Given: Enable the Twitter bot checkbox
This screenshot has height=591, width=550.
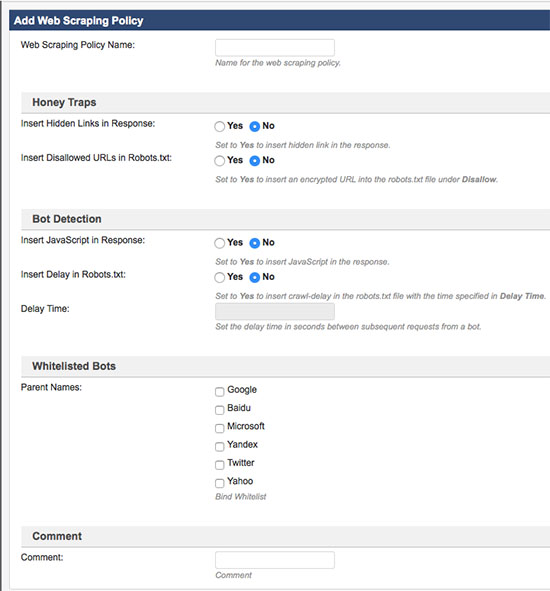Looking at the screenshot, I should (x=219, y=465).
